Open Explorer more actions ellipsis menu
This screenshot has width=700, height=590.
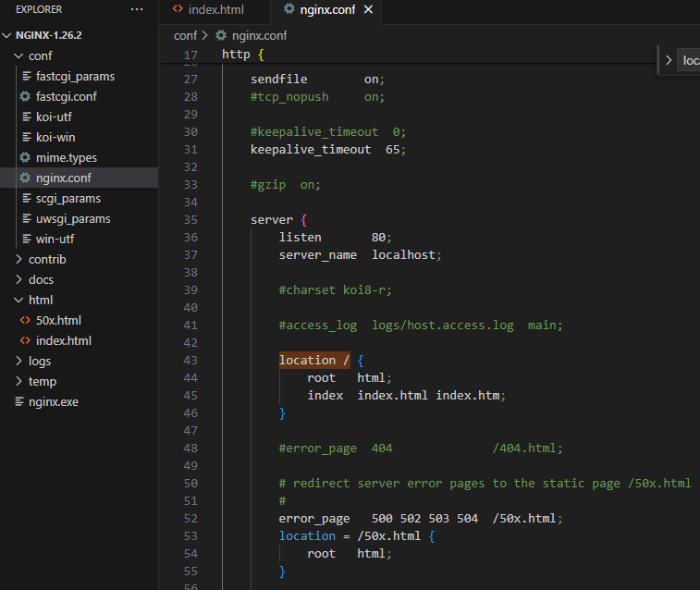click(137, 9)
